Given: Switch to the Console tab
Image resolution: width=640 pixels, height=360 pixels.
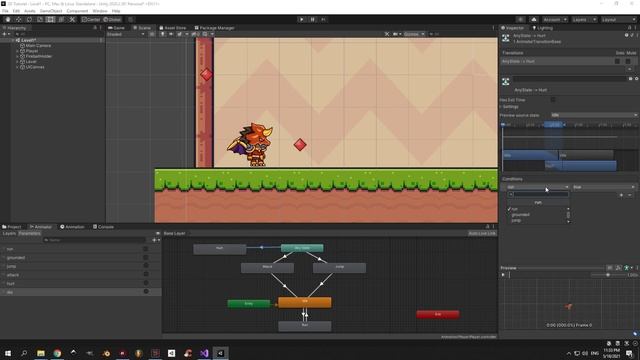Looking at the screenshot, I should (103, 227).
